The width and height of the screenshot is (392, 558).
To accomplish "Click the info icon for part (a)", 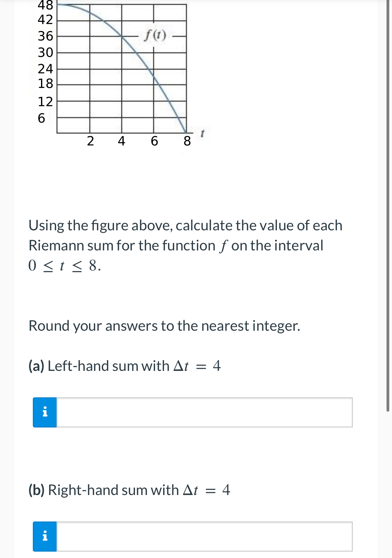I will (45, 413).
